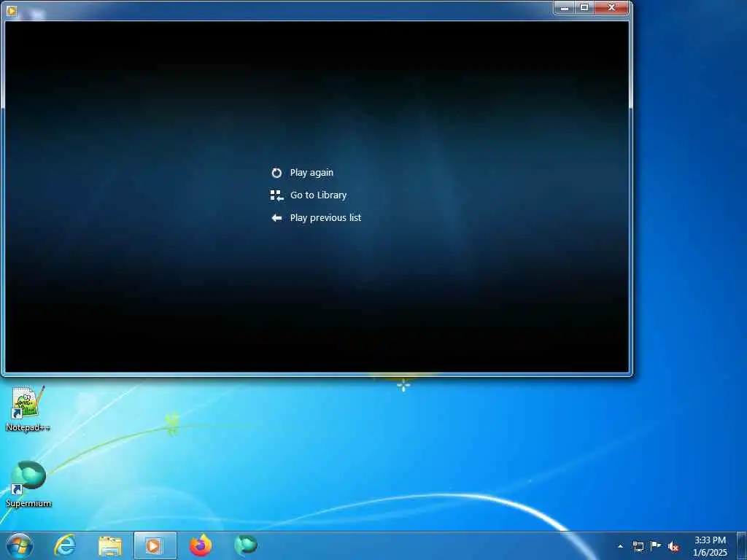Click the Show desktop strip beside the clock

pos(742,545)
